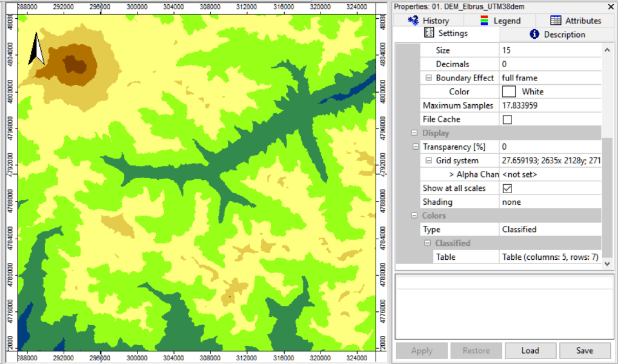Collapse the Colors section
The width and height of the screenshot is (618, 364).
pos(414,216)
